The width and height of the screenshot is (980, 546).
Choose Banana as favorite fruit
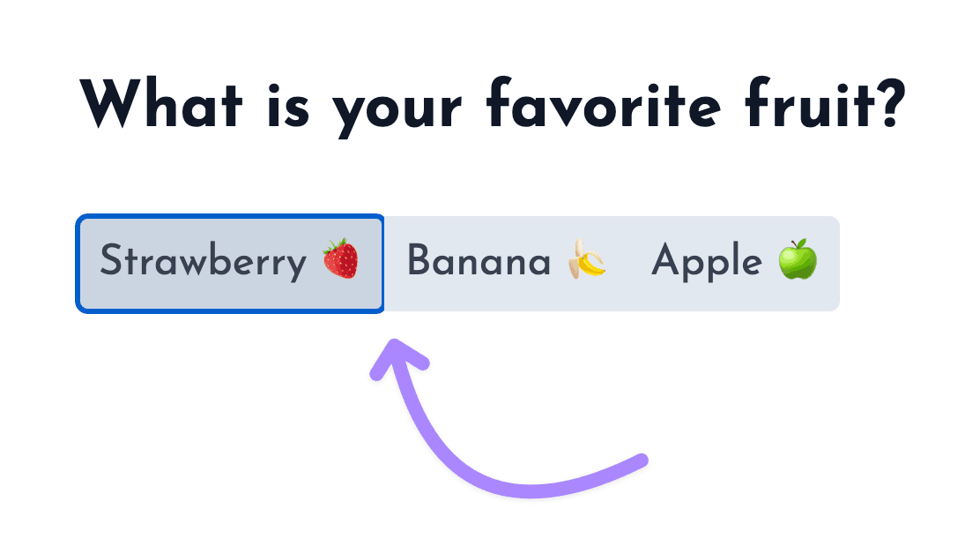pos(506,264)
